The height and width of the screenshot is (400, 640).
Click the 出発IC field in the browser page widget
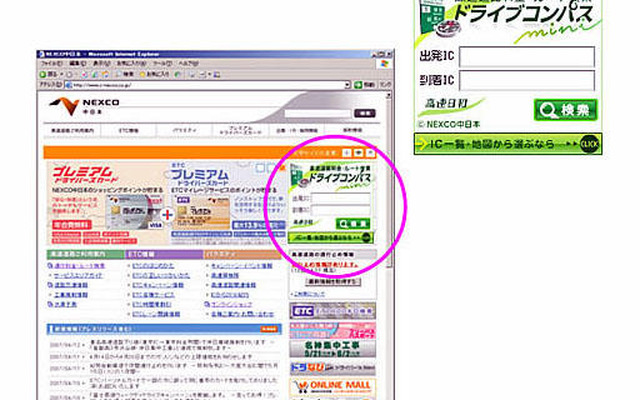click(x=340, y=198)
